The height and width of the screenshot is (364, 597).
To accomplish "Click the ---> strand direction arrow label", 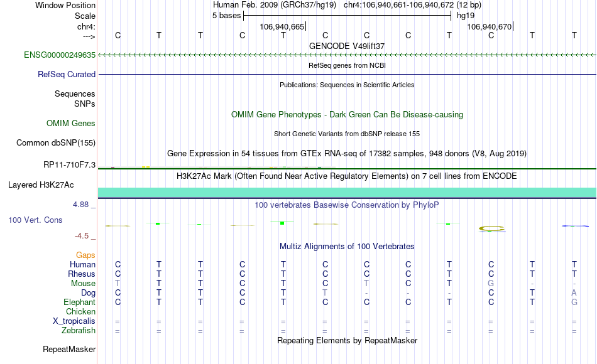I will pos(89,36).
